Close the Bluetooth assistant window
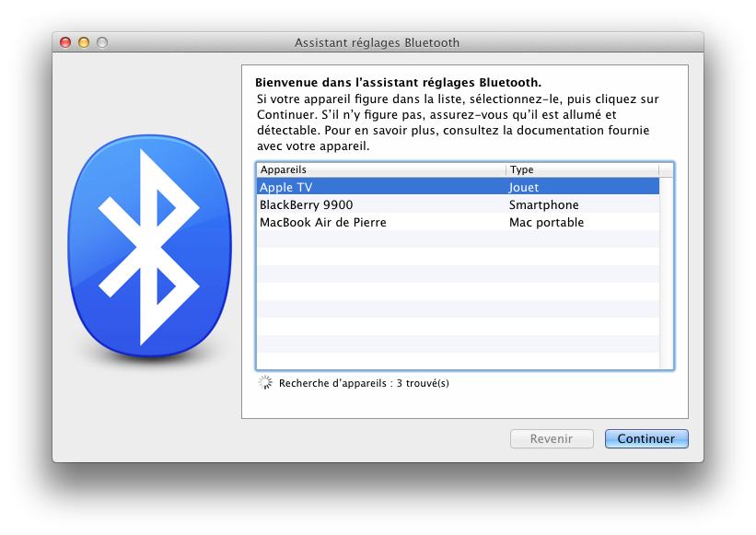756x535 pixels. [65, 42]
